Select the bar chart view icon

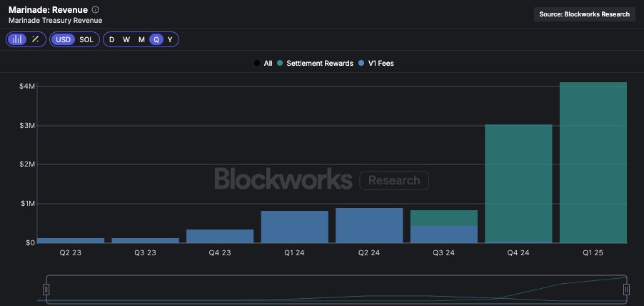[x=16, y=39]
